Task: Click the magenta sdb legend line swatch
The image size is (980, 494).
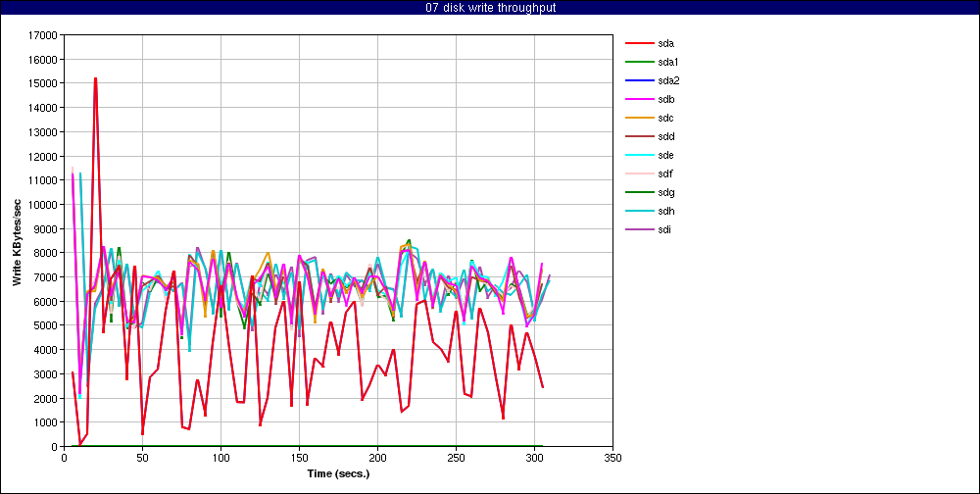Action: 639,99
